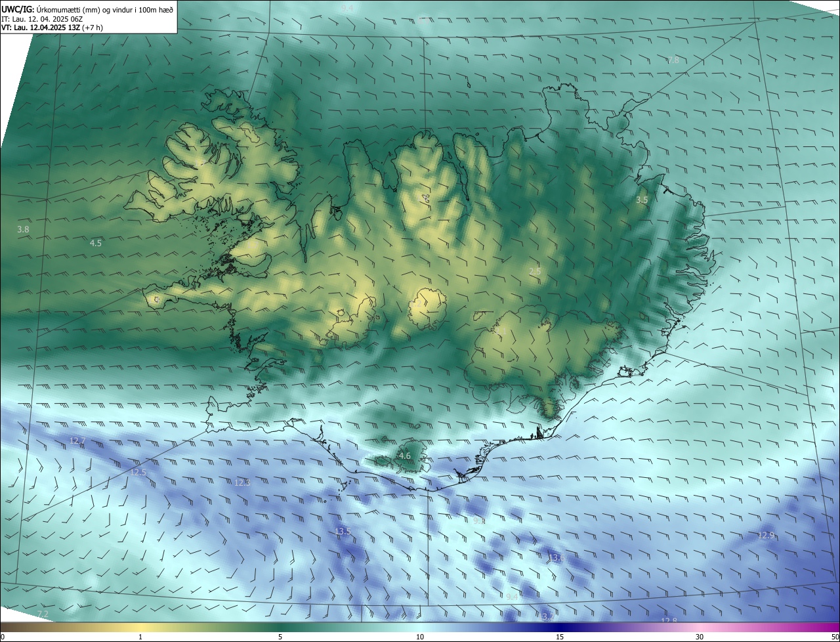Click the '12.8' value label above the color bar

(669, 620)
